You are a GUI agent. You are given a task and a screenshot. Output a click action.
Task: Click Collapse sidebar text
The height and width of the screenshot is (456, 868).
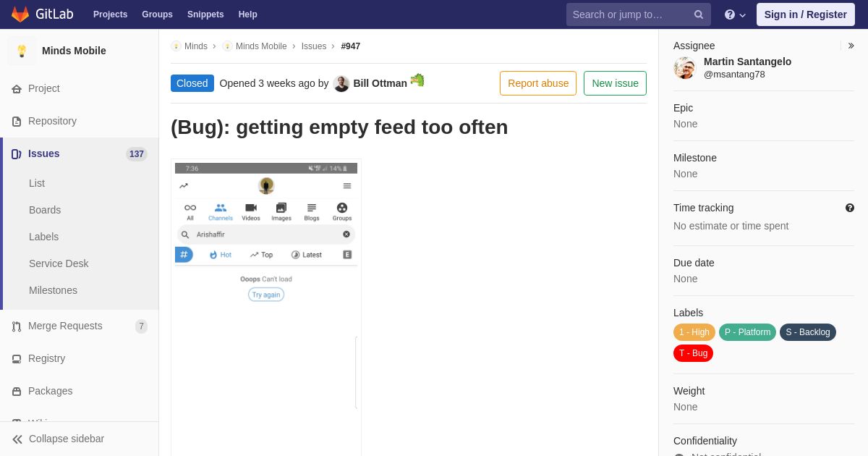coord(67,439)
